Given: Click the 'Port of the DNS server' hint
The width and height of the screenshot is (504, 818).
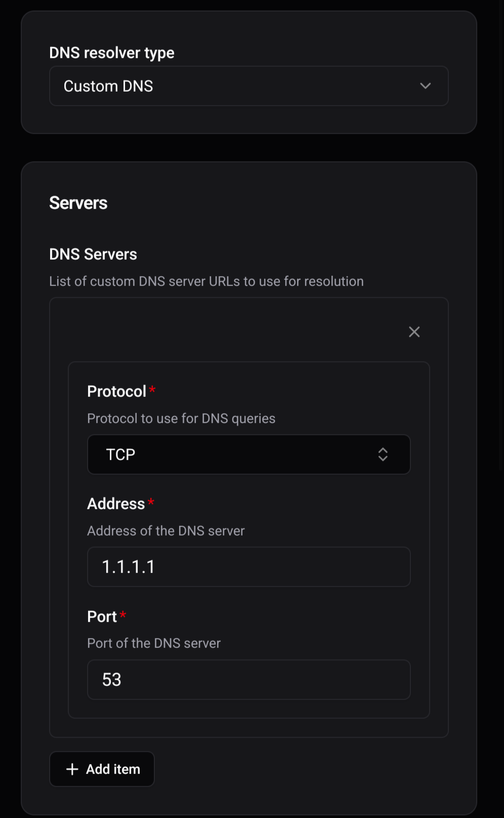Looking at the screenshot, I should (154, 643).
